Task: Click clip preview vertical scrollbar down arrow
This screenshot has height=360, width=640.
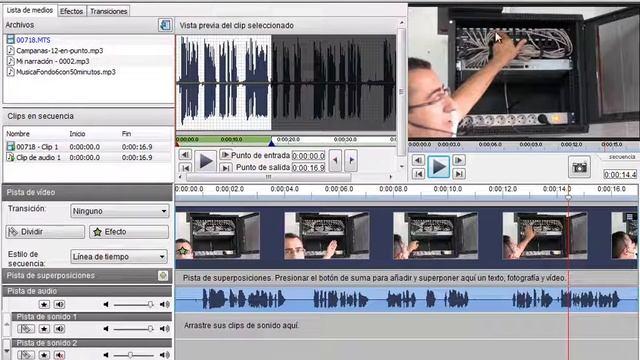Action: click(x=401, y=166)
